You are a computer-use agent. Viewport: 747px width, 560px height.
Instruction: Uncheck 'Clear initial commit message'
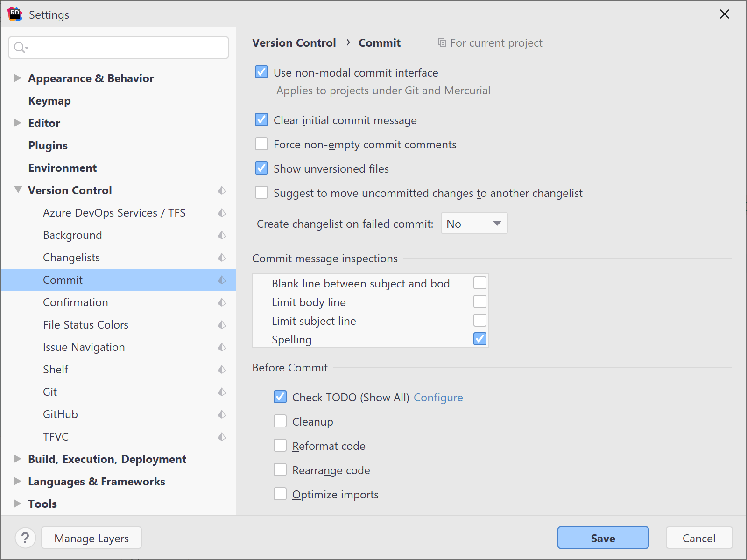261,120
